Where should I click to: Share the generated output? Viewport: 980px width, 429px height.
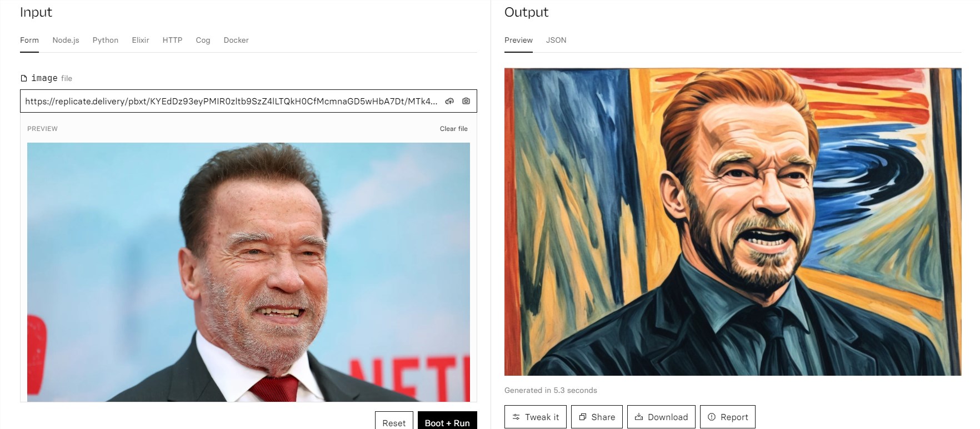[597, 417]
